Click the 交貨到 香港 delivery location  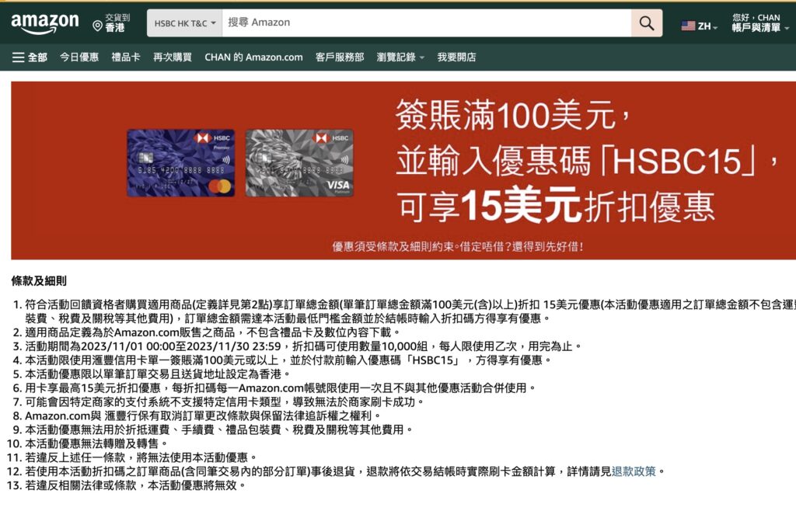click(112, 23)
